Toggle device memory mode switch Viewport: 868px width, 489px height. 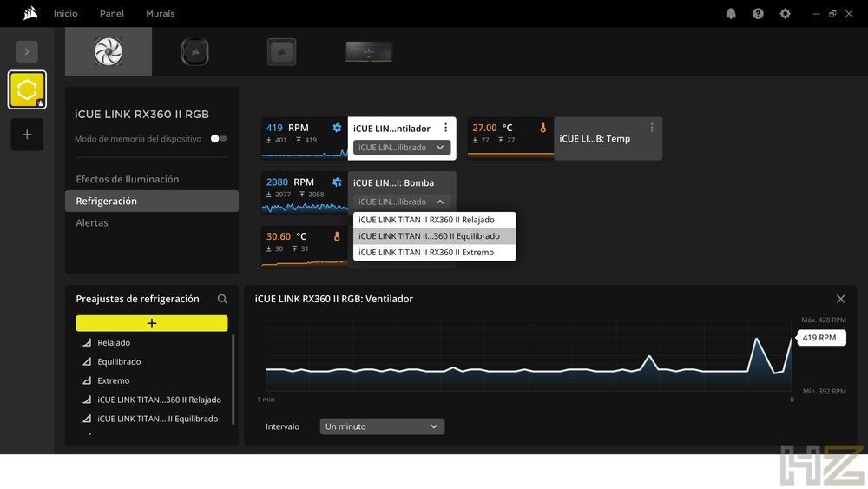[x=219, y=138]
